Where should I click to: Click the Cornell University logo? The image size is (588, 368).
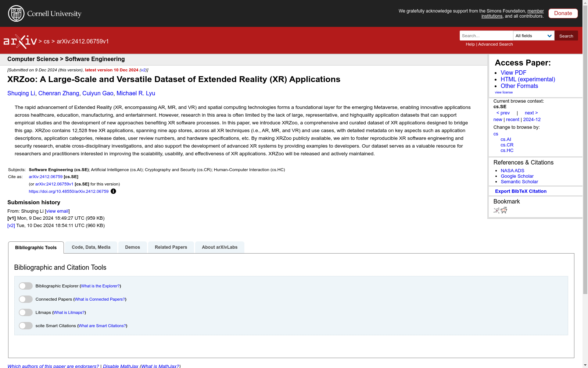(x=45, y=14)
